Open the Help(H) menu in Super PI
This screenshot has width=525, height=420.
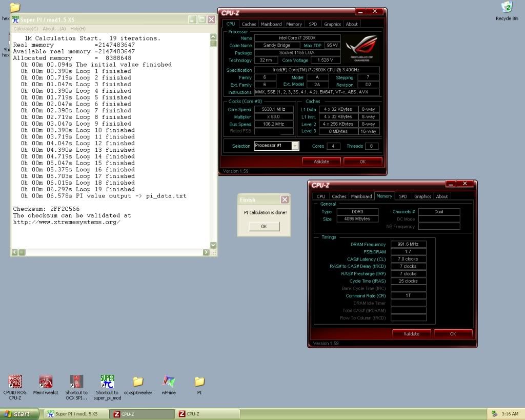[78, 29]
